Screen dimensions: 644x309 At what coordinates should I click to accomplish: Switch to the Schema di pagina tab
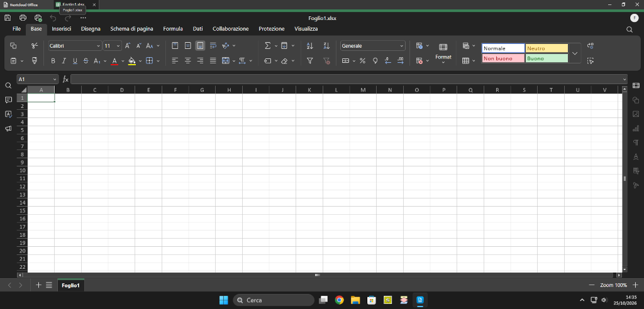pos(132,29)
